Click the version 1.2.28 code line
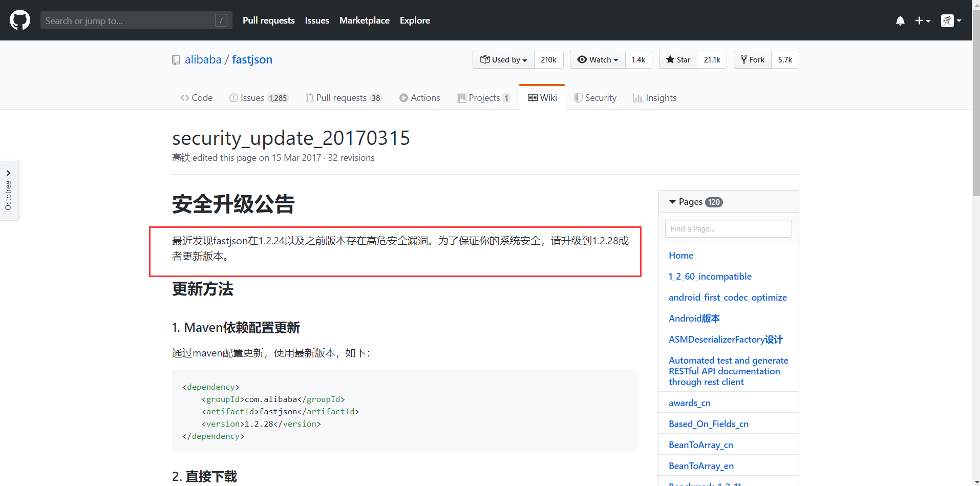The height and width of the screenshot is (486, 980). tap(261, 424)
